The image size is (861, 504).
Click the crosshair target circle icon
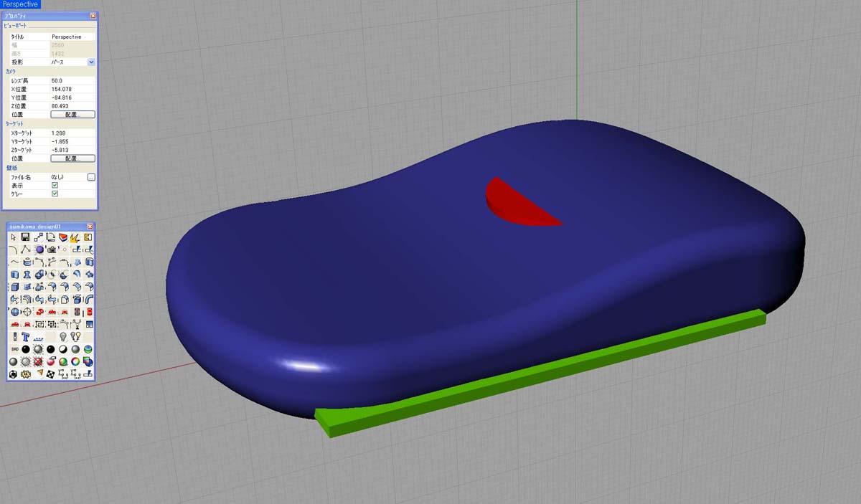[x=27, y=312]
